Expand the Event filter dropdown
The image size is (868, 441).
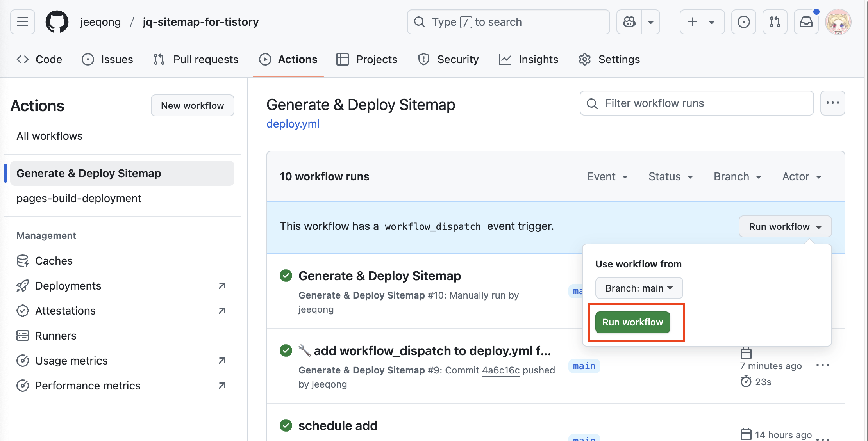[x=607, y=177]
